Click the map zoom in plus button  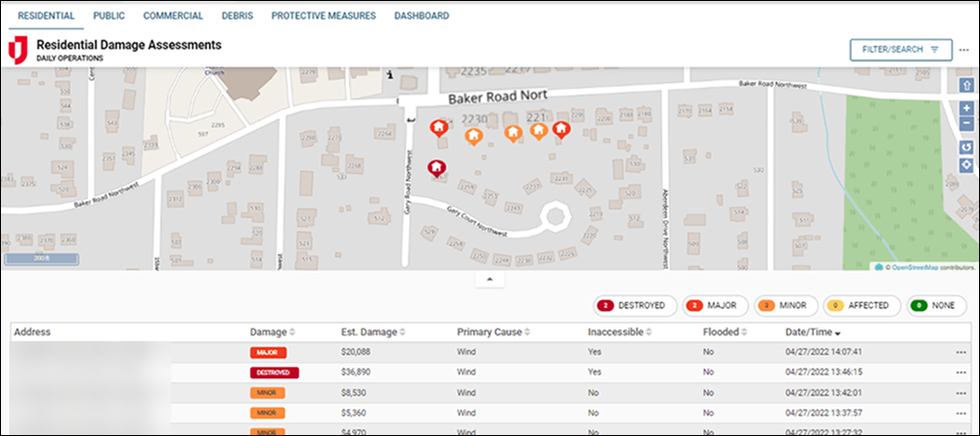pyautogui.click(x=966, y=106)
